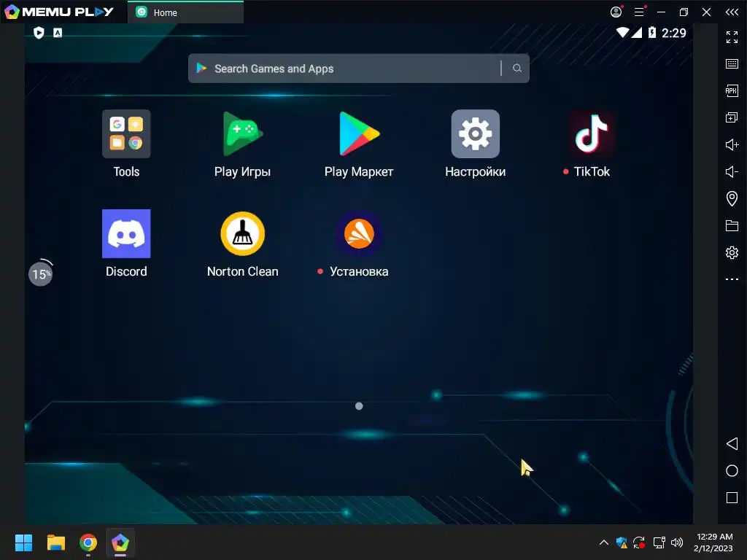The height and width of the screenshot is (560, 747).
Task: Increase volume with sidebar volume up
Action: pyautogui.click(x=732, y=144)
